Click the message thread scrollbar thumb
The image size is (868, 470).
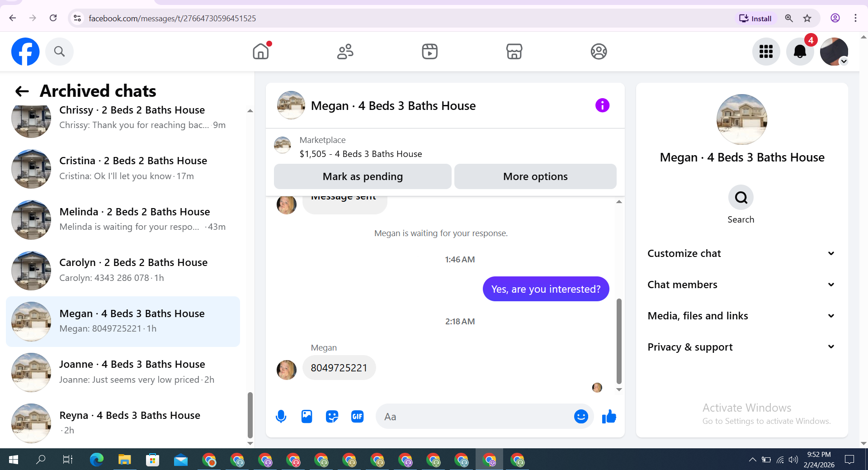coord(619,341)
